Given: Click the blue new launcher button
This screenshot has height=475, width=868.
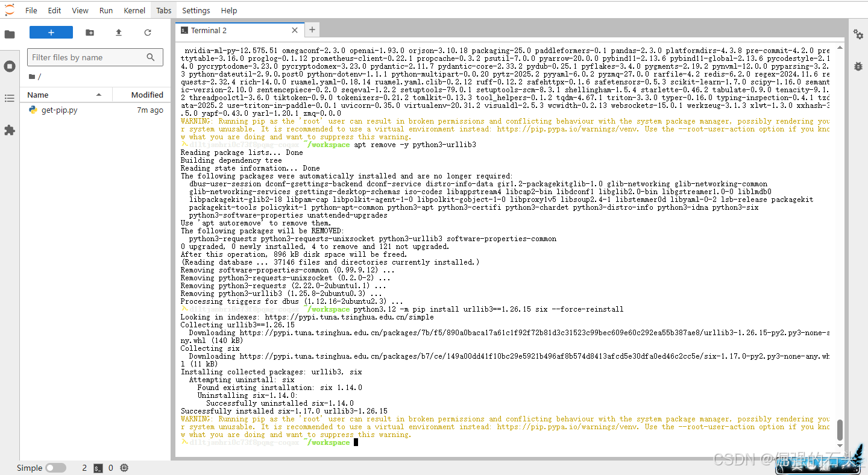Looking at the screenshot, I should (x=51, y=33).
